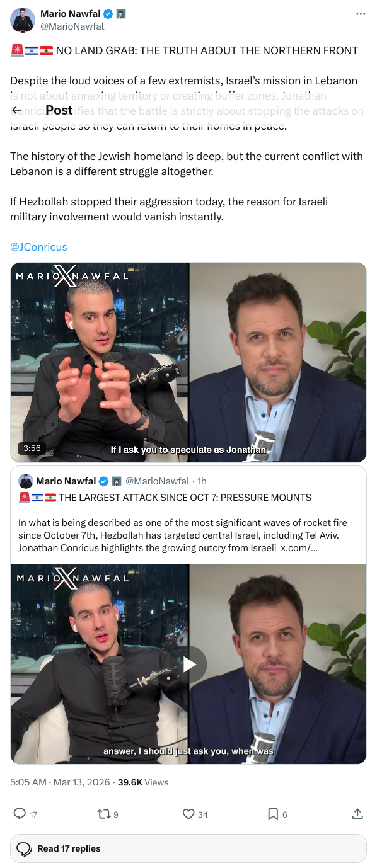The image size is (377, 868).
Task: Like the post with the heart icon
Action: [188, 814]
